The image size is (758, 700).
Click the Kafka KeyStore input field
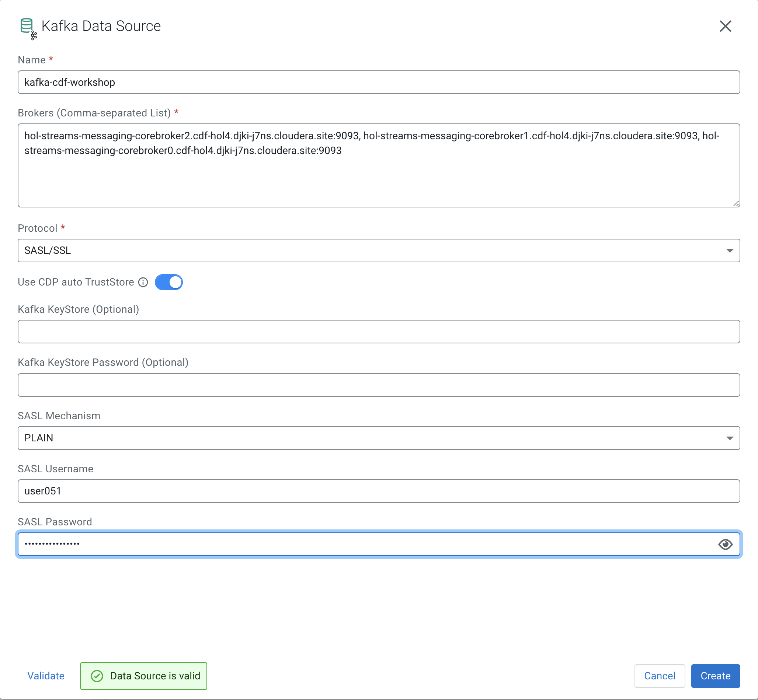(378, 332)
